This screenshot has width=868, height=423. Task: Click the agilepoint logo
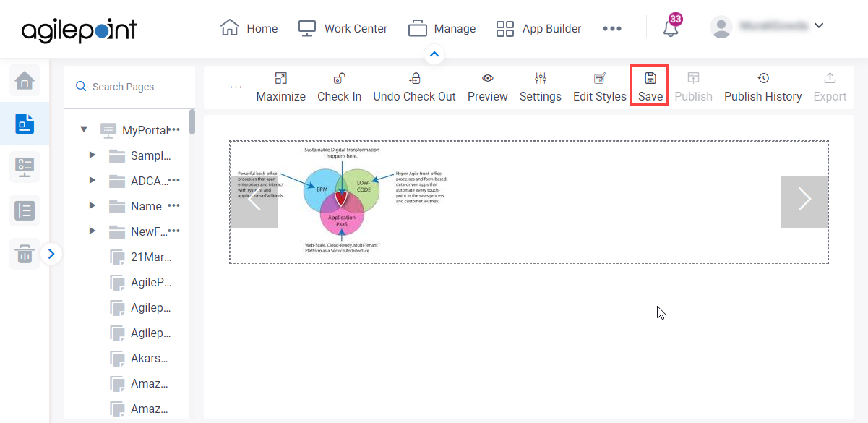[79, 30]
